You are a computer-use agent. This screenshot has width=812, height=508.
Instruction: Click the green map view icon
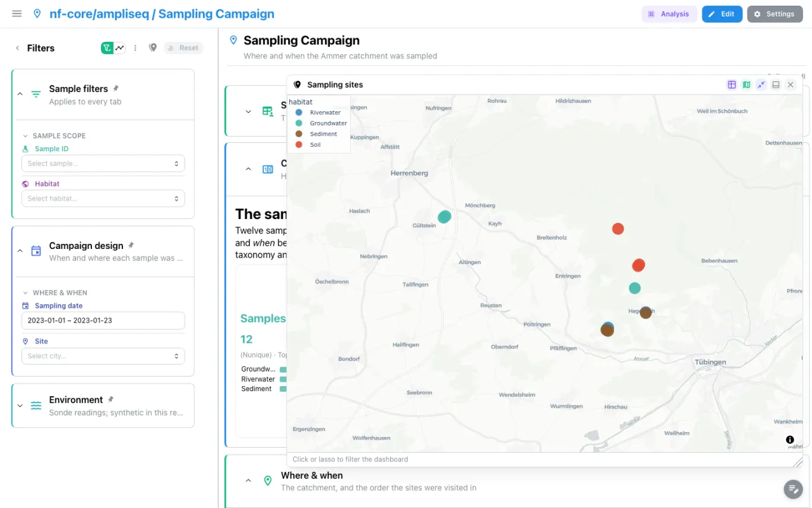(x=747, y=84)
